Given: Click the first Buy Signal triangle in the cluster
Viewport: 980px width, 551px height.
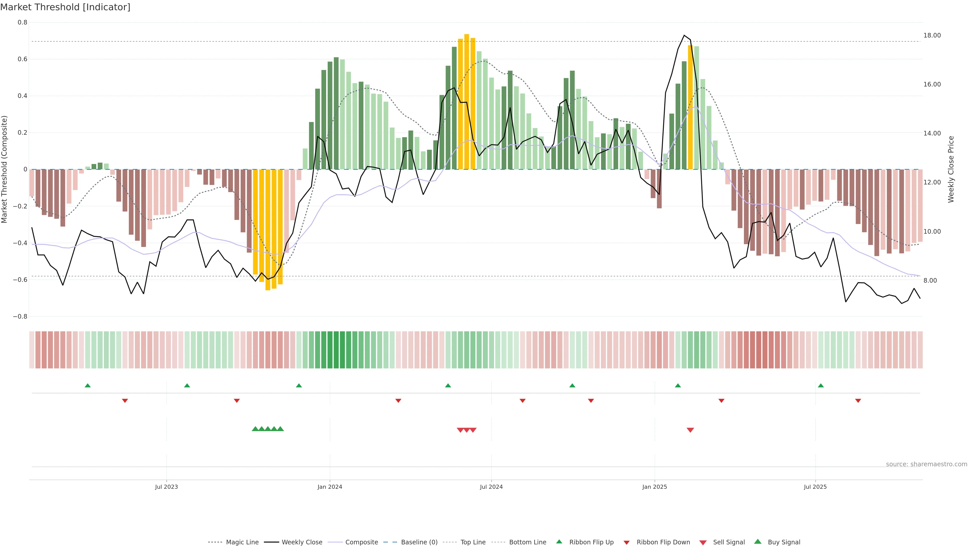Looking at the screenshot, I should tap(255, 429).
